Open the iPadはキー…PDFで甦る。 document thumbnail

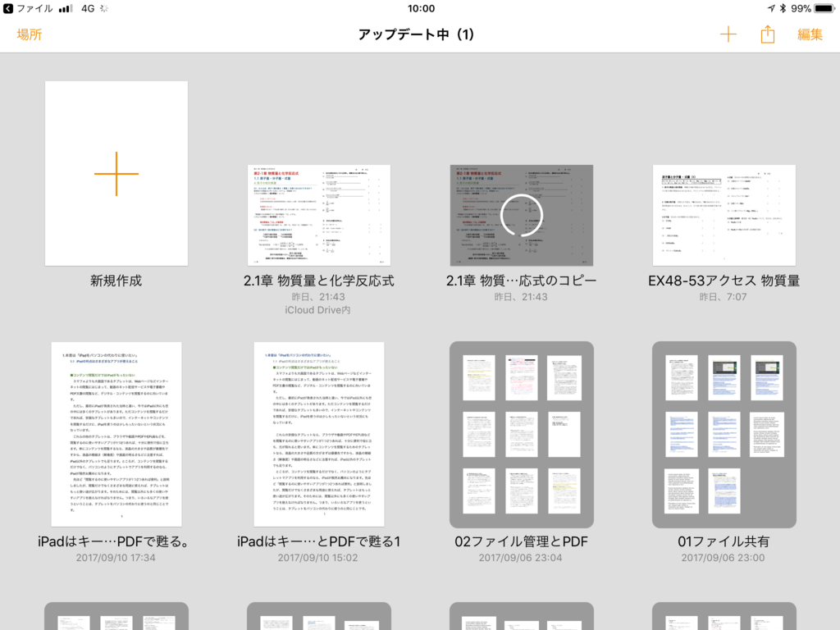116,435
